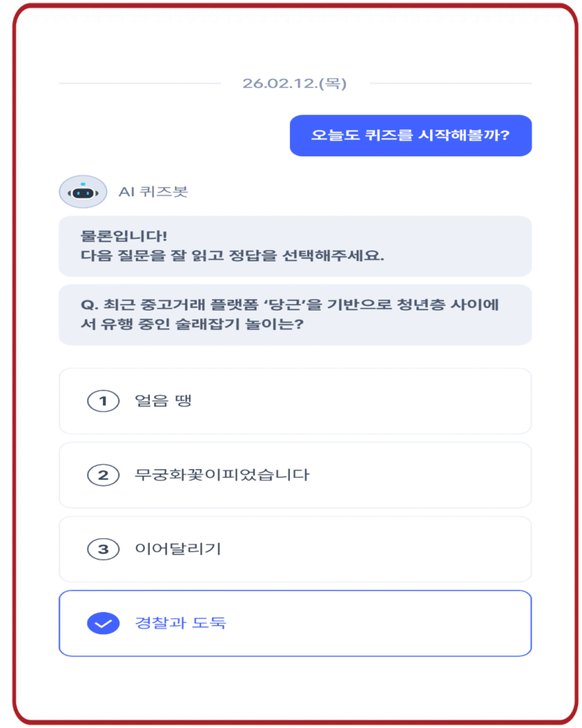Choose the 무궁화꽃이피었습니다 answer text
The image size is (582, 728).
tap(222, 475)
